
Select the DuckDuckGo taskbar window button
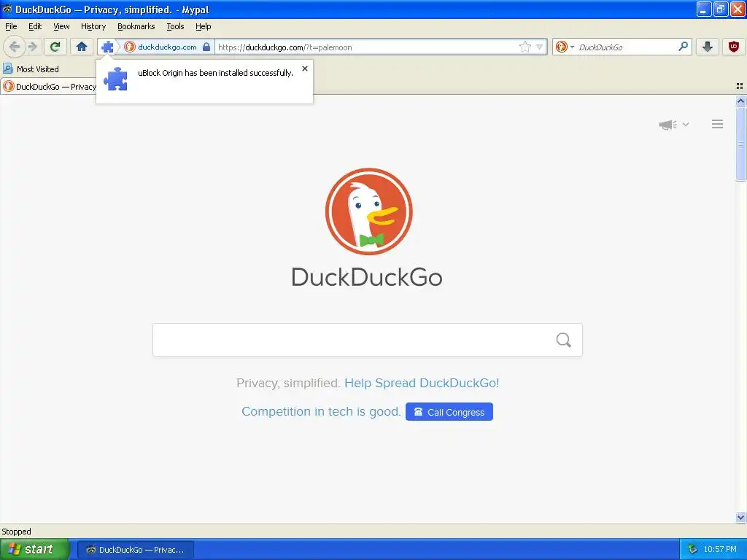136,550
